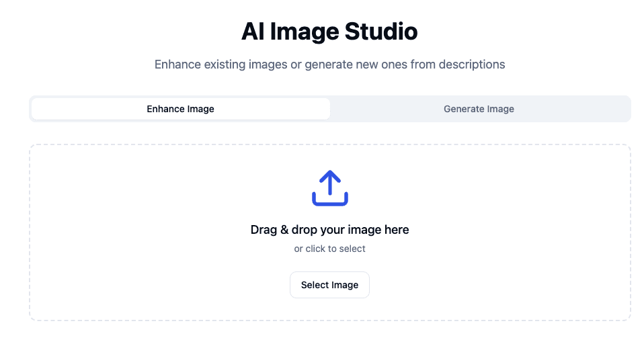
Task: Click the Select Image button
Action: pos(330,285)
